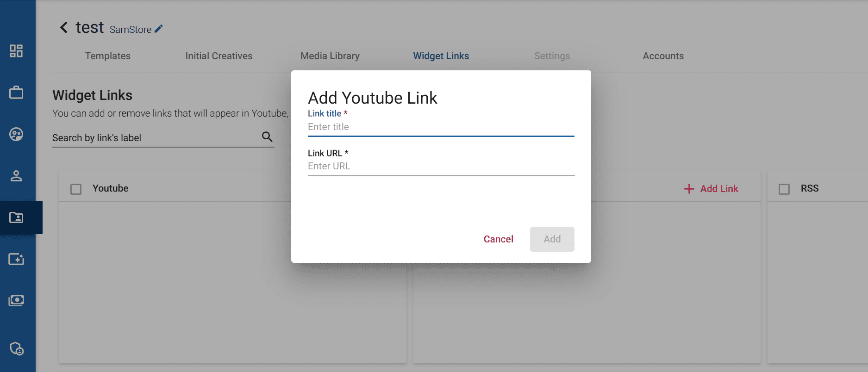Toggle the Youtube column checkbox
The height and width of the screenshot is (372, 868).
pos(76,189)
